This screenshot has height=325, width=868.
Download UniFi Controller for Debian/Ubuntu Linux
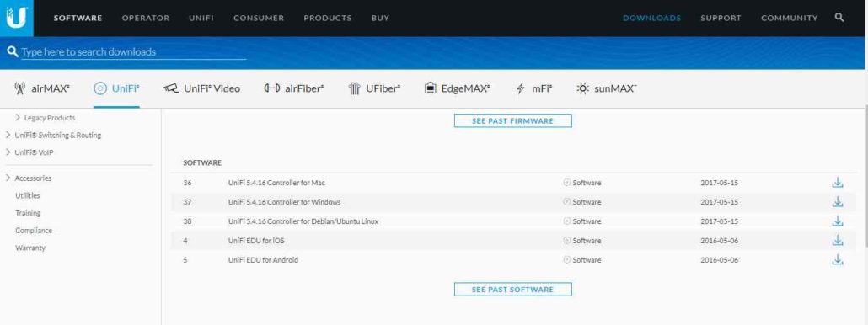click(x=838, y=221)
